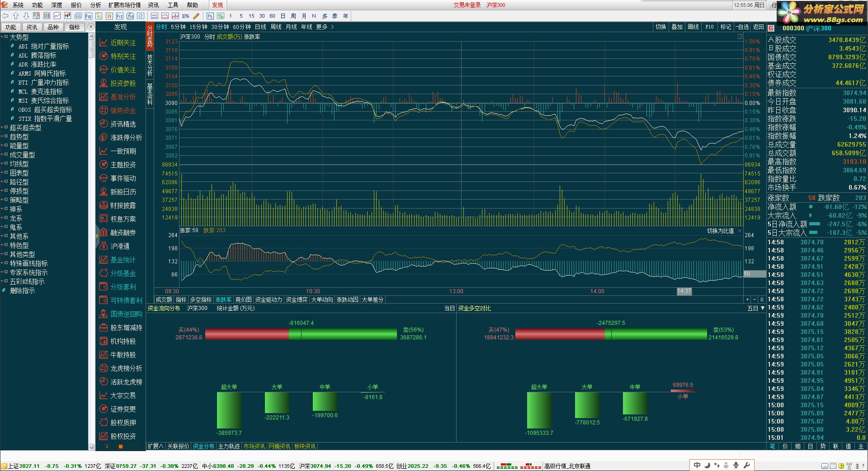Screen dimensions: 868x471
Task: Click the F12 toolbar icon
Action: (x=119, y=16)
